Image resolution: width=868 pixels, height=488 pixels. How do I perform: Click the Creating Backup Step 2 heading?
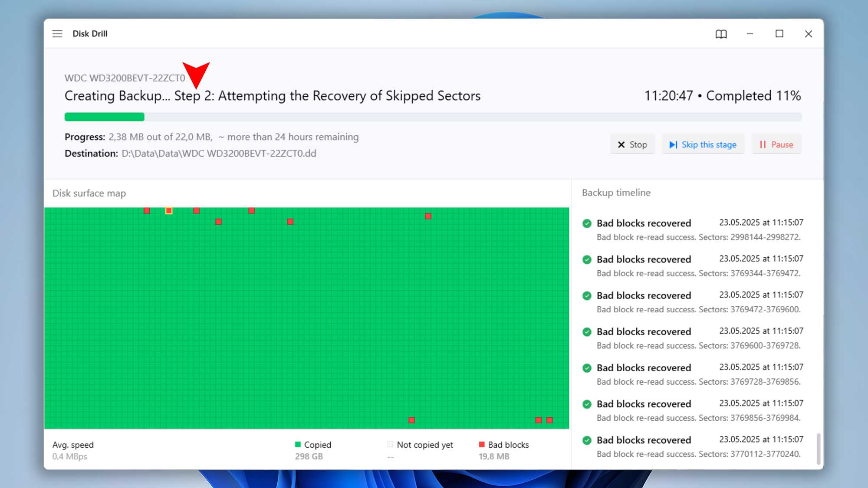pyautogui.click(x=273, y=95)
